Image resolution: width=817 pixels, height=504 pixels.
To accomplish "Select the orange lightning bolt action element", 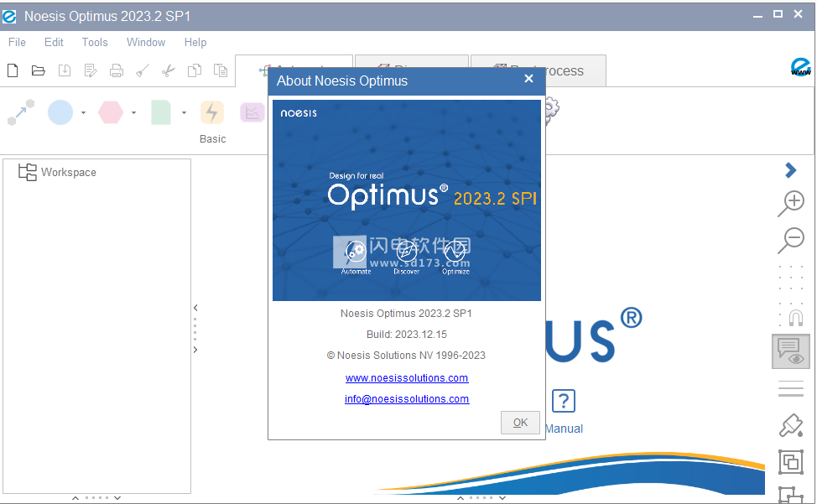I will pyautogui.click(x=212, y=112).
